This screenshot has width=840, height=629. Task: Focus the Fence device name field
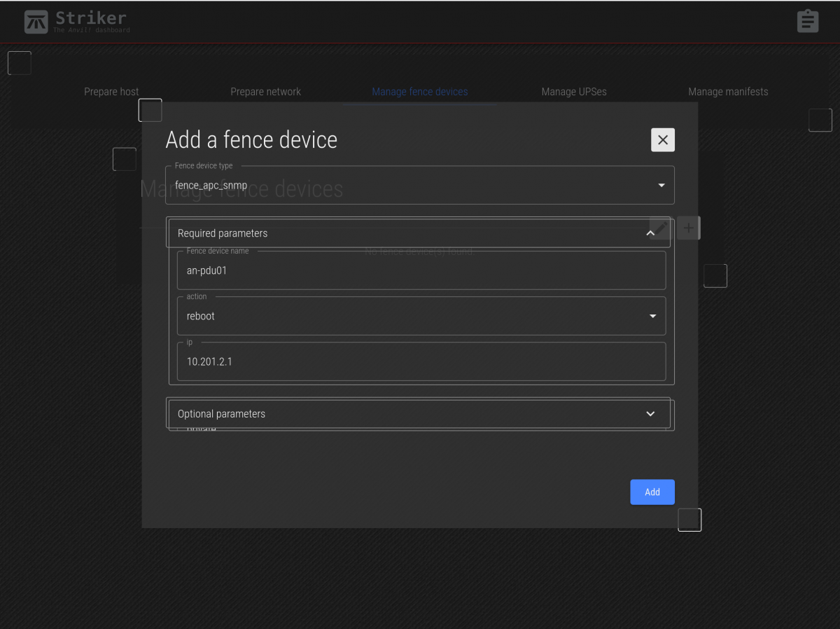[421, 271]
